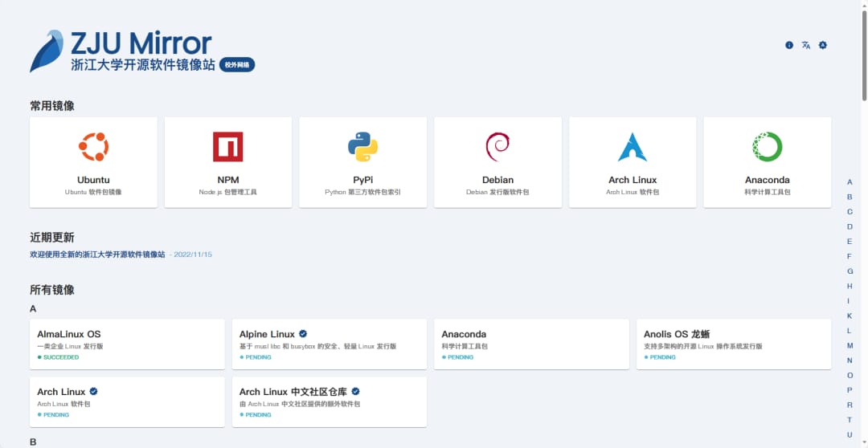Click the blue Arch Linux logo
868x448 pixels.
point(633,147)
